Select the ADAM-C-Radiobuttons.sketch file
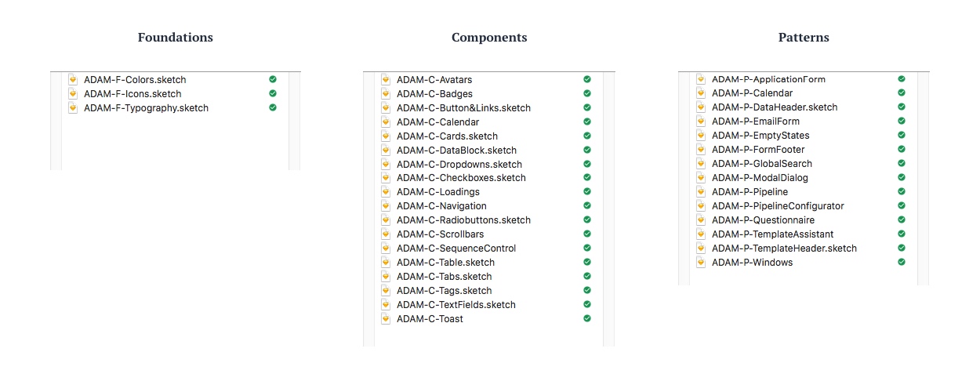The image size is (980, 381). 463,220
